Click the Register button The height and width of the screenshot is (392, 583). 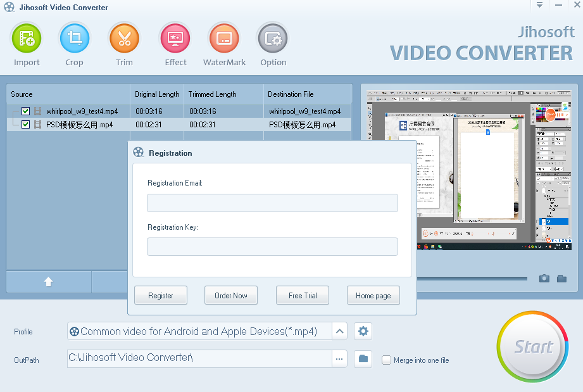[x=161, y=295]
